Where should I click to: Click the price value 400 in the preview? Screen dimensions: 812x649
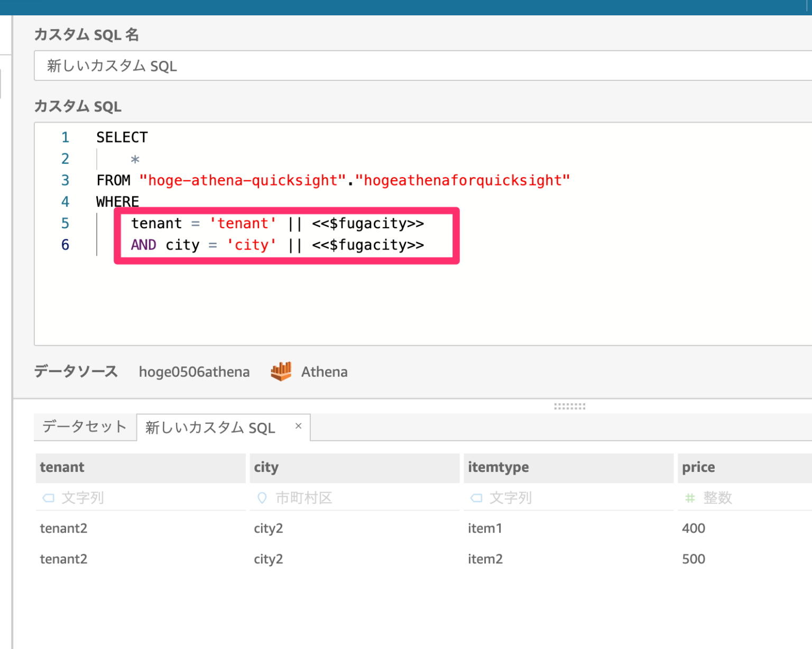(693, 528)
